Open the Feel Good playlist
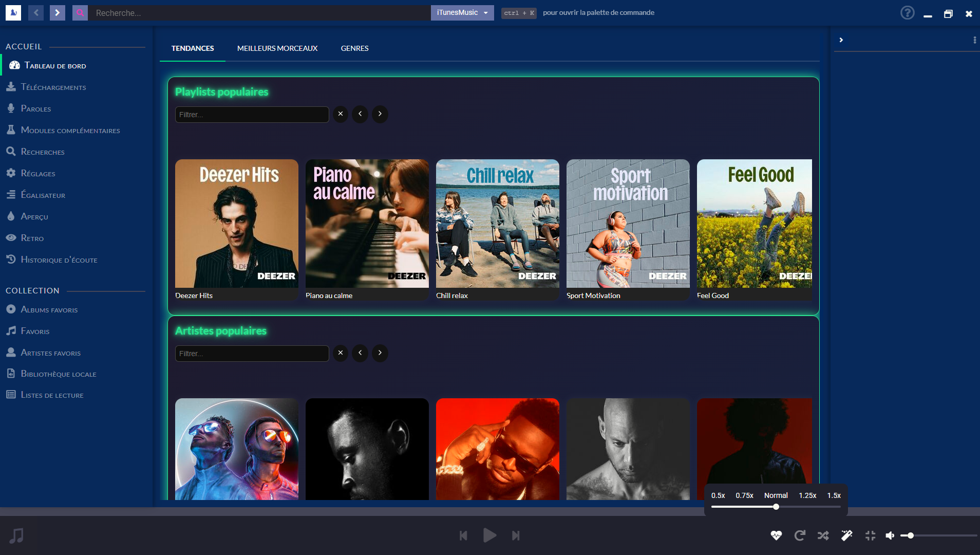 pos(755,230)
